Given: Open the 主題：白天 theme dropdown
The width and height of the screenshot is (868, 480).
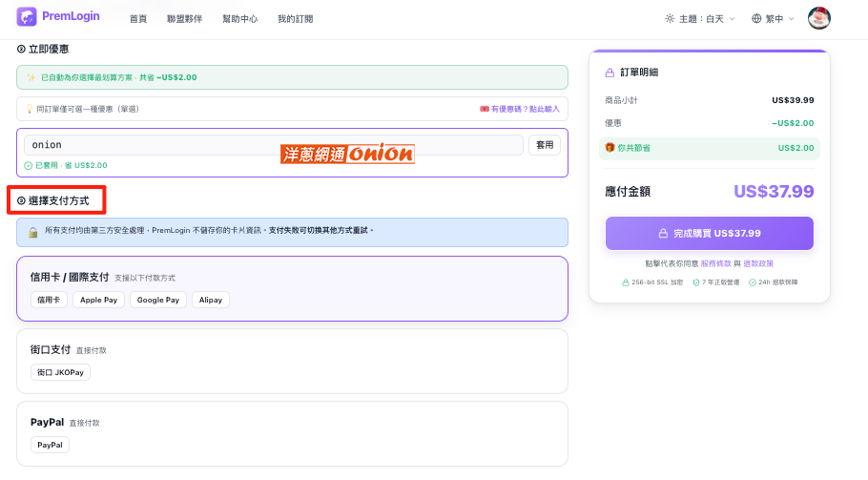Looking at the screenshot, I should 700,19.
